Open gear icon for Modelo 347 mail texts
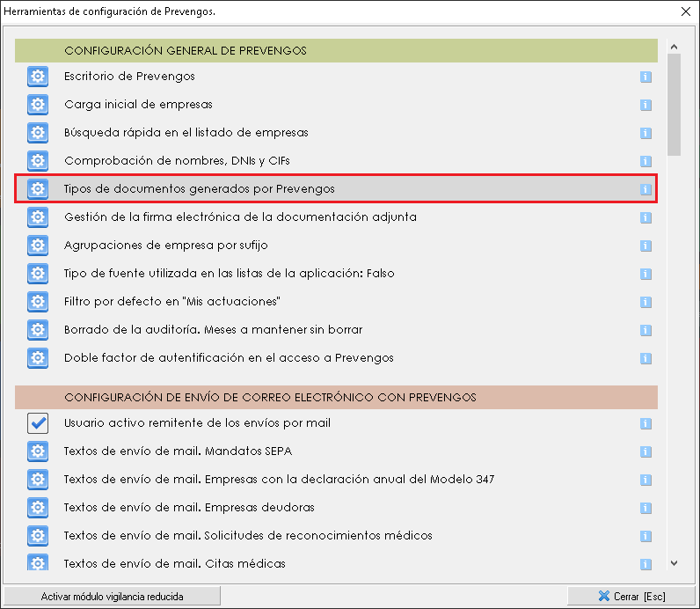This screenshot has width=700, height=609. (x=38, y=480)
